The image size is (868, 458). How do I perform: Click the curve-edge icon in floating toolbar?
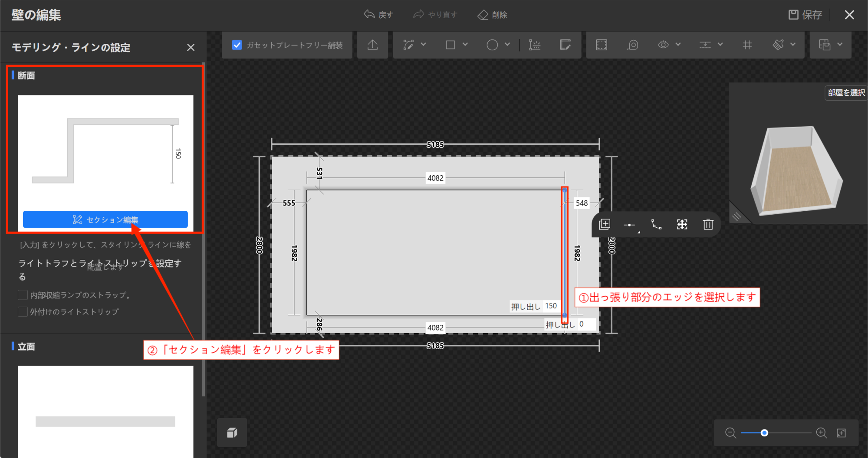click(656, 224)
